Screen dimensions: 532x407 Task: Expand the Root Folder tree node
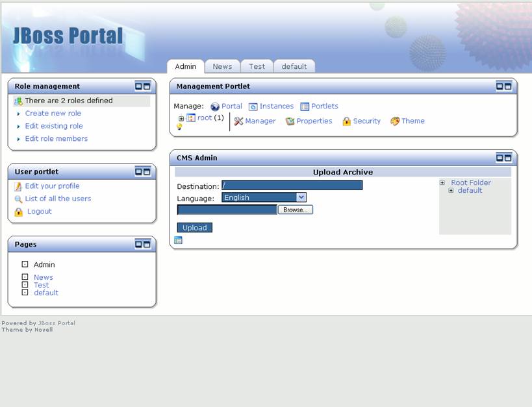point(442,183)
